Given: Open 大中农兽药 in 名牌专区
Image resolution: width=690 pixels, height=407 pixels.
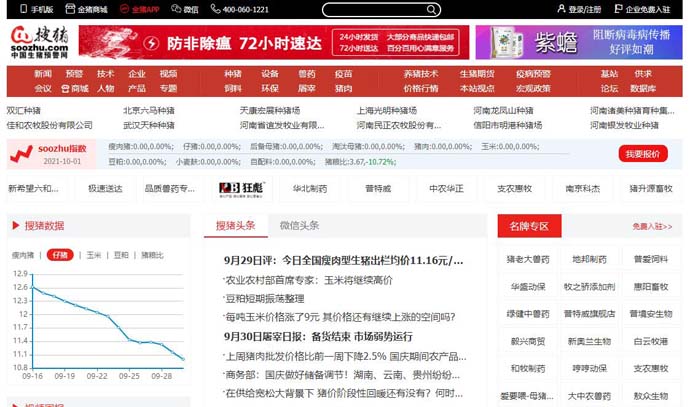Looking at the screenshot, I should [589, 396].
